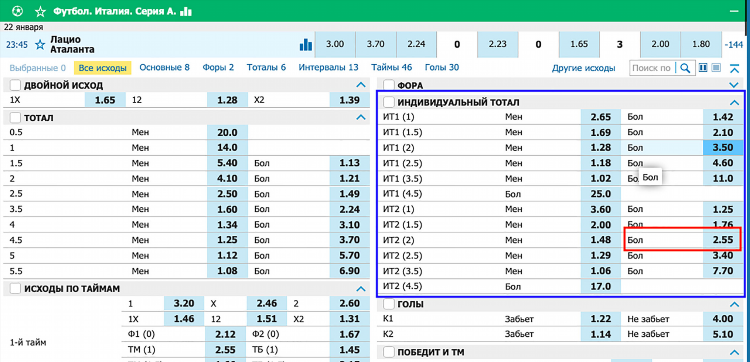Click the soccer ball sport icon

(18, 11)
